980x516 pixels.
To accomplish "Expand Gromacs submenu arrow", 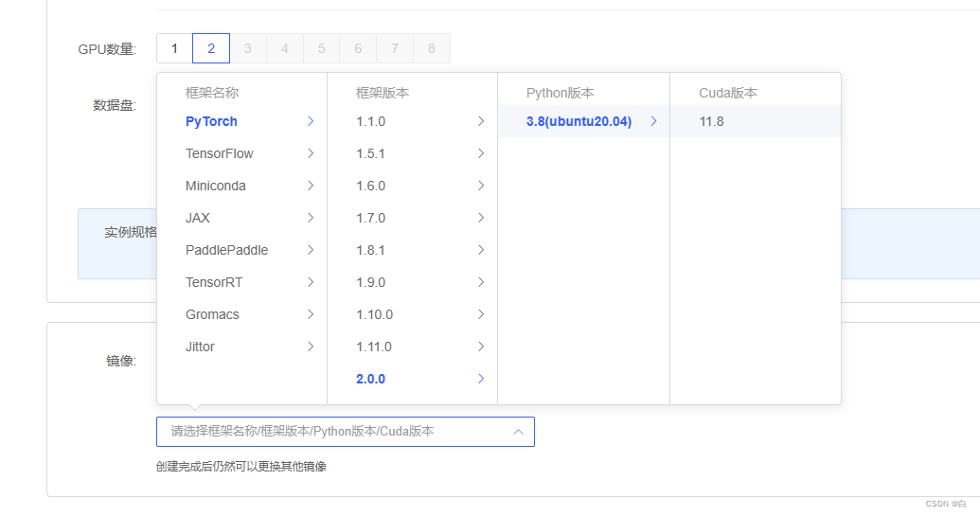I will (x=311, y=314).
